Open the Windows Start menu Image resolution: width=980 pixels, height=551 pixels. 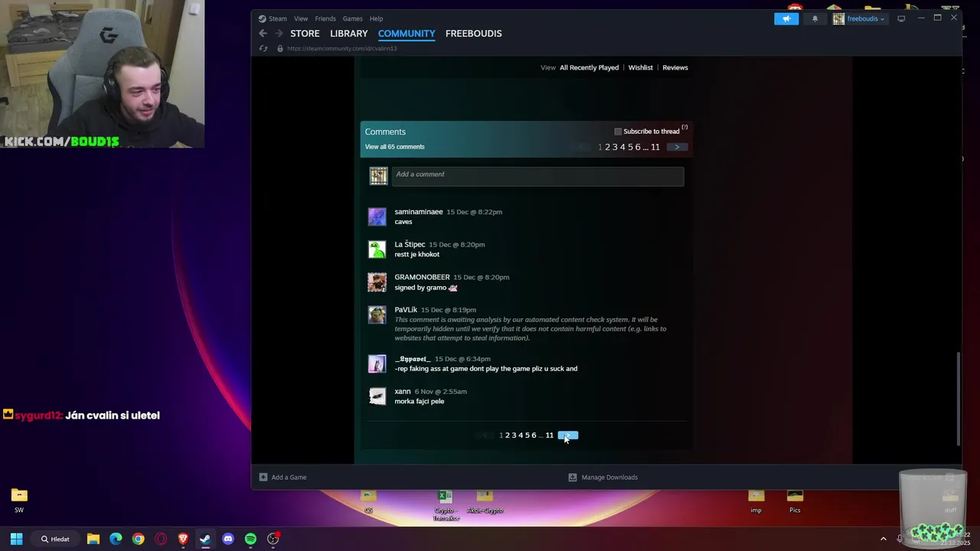click(x=16, y=539)
